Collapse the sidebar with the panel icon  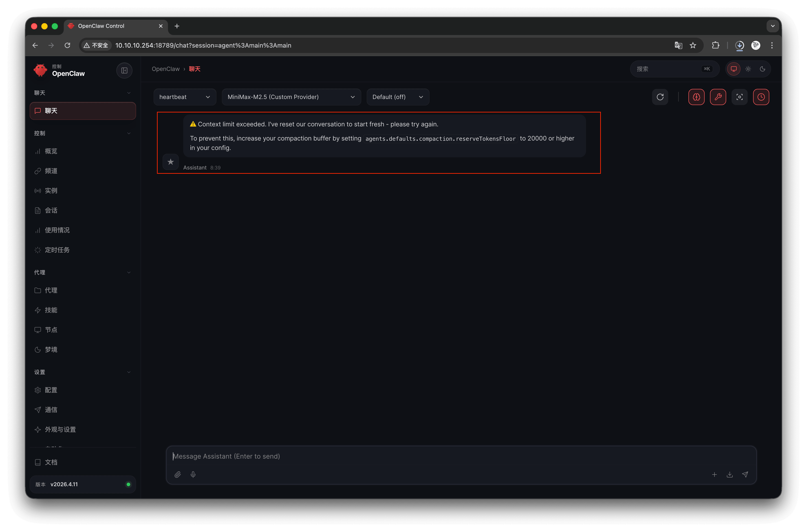(x=124, y=70)
